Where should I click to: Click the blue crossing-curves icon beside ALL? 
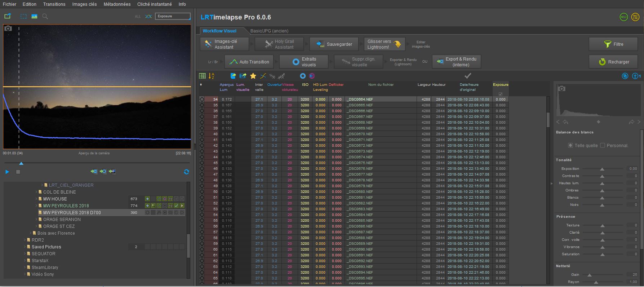click(148, 16)
